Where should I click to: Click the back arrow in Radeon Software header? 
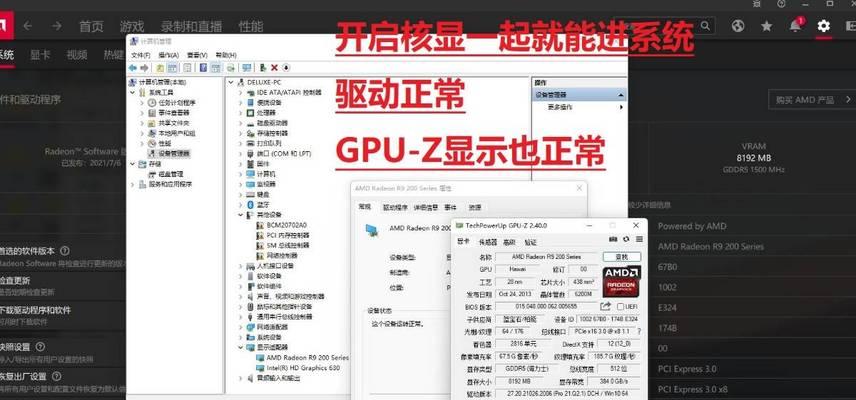(x=27, y=26)
